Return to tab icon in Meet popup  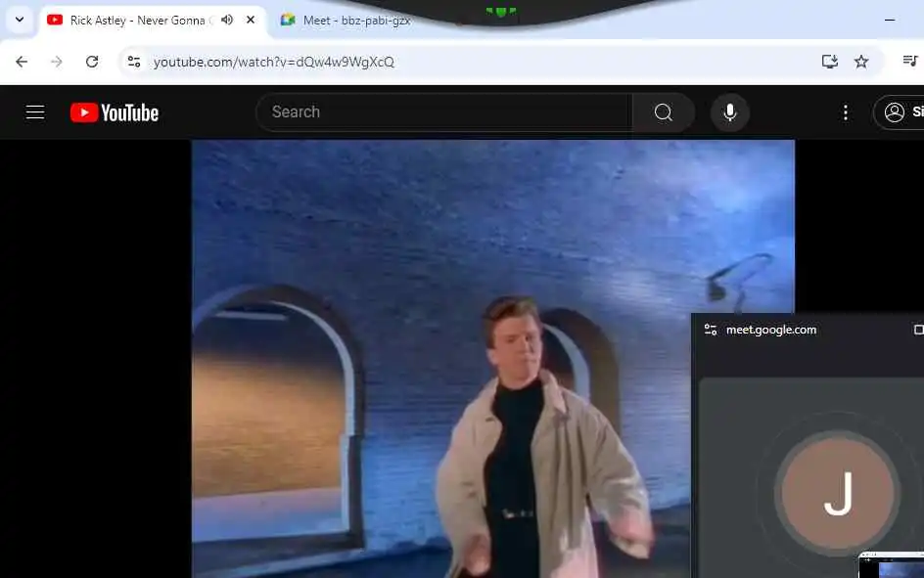click(x=918, y=331)
